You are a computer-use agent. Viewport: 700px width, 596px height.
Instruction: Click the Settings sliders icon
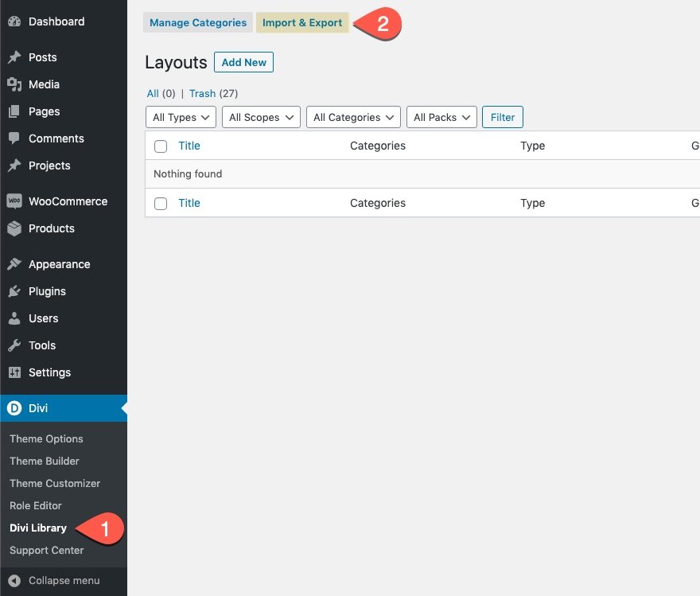click(x=14, y=372)
